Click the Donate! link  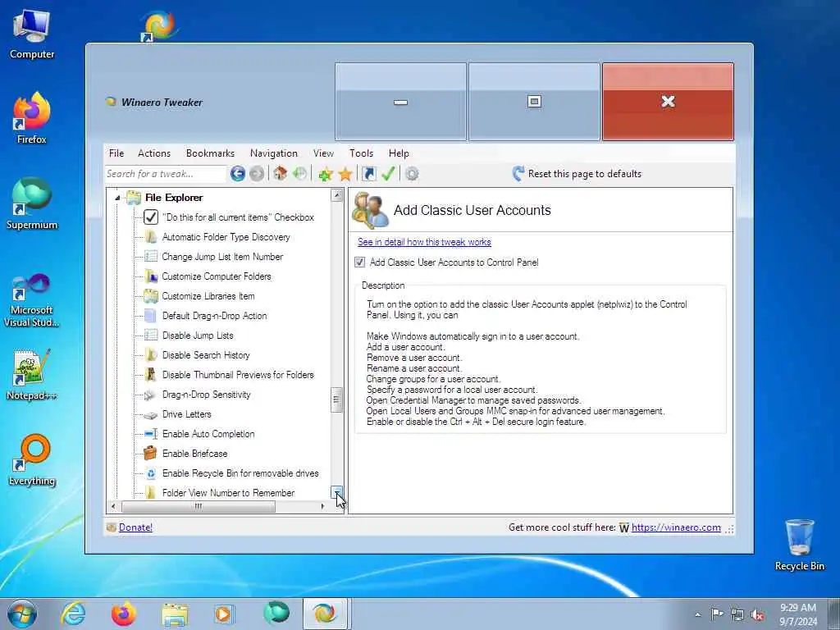coord(135,527)
